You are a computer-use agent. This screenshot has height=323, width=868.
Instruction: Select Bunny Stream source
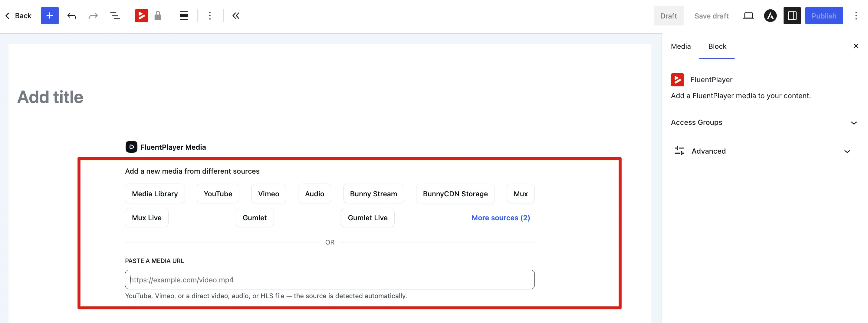pos(373,194)
